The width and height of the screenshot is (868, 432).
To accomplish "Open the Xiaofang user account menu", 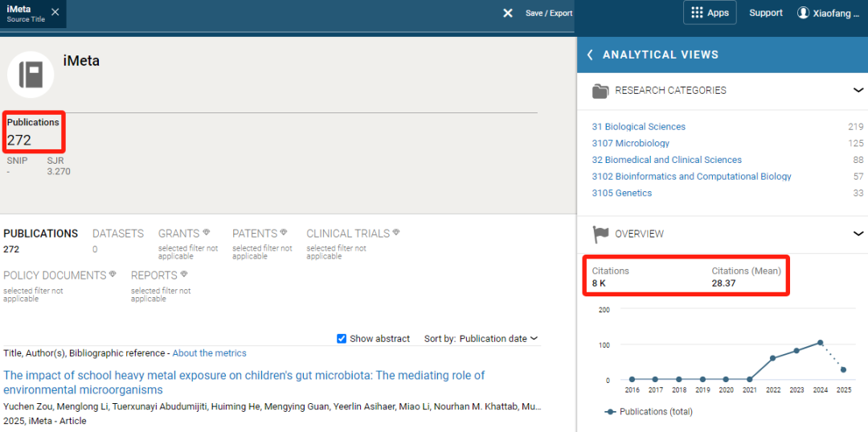I will [x=828, y=14].
